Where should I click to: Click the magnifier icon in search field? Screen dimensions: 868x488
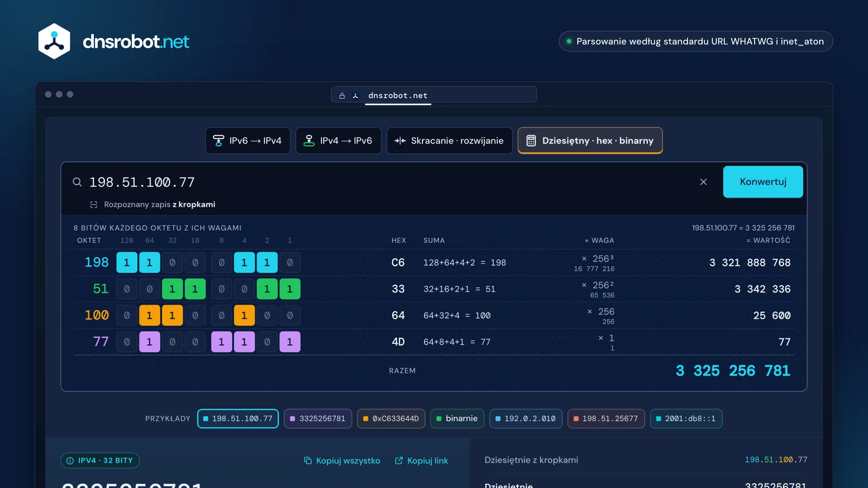point(77,182)
